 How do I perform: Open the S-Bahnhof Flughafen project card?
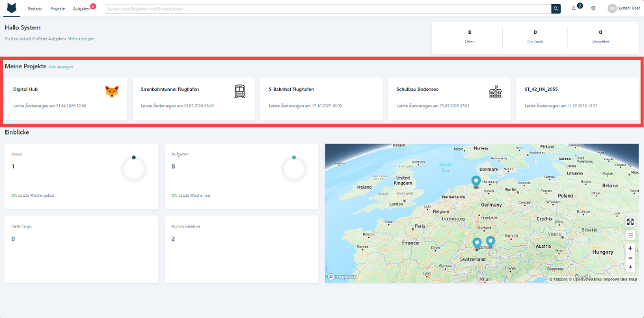pos(321,99)
